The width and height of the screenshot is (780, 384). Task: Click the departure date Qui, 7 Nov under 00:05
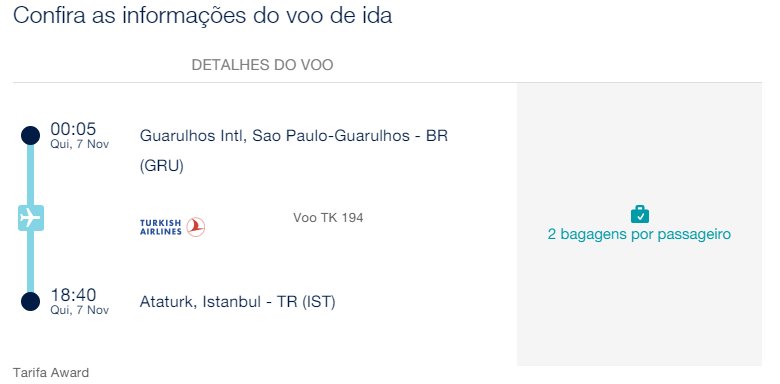point(80,144)
